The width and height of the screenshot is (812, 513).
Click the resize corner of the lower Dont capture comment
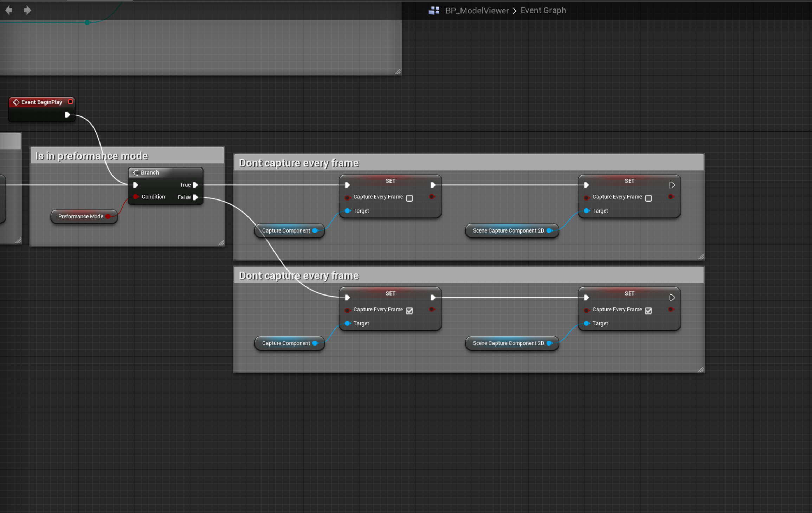701,369
